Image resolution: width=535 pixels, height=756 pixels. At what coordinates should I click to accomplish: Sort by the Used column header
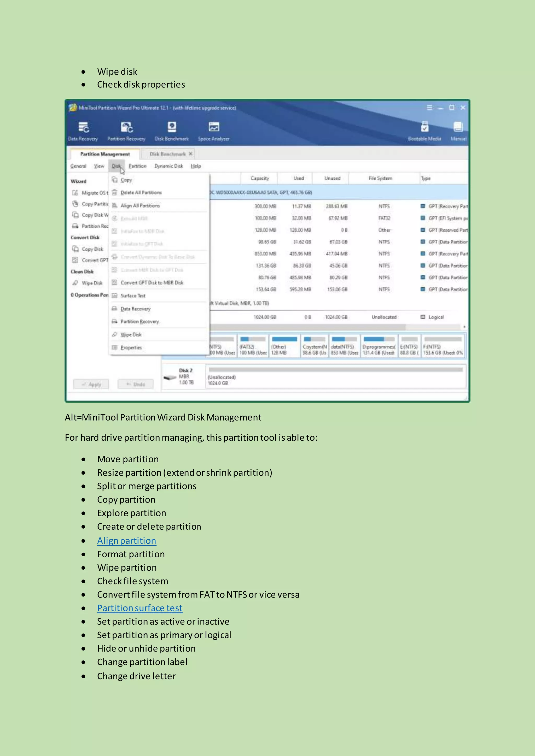tap(295, 178)
